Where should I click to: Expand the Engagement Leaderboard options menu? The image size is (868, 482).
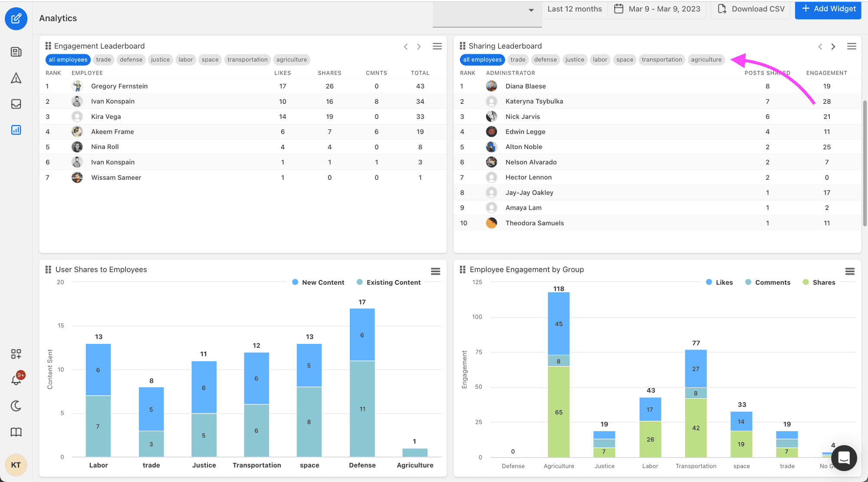(437, 45)
